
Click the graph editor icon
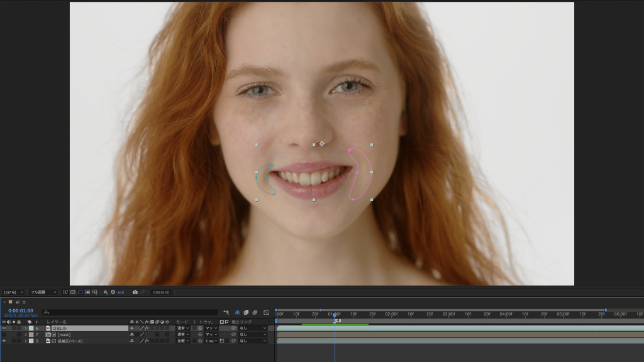coord(266,312)
